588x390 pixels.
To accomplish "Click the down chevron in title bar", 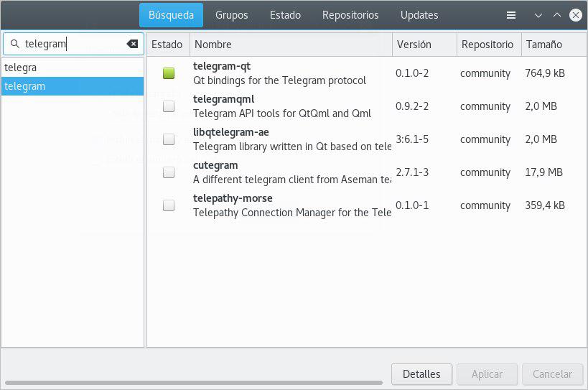I will coord(538,15).
